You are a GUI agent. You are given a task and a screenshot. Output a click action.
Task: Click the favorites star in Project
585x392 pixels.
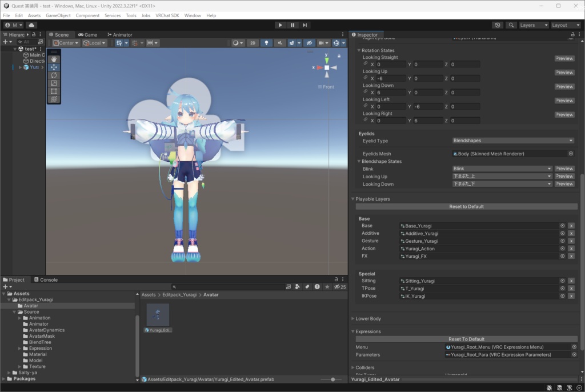[x=327, y=287]
